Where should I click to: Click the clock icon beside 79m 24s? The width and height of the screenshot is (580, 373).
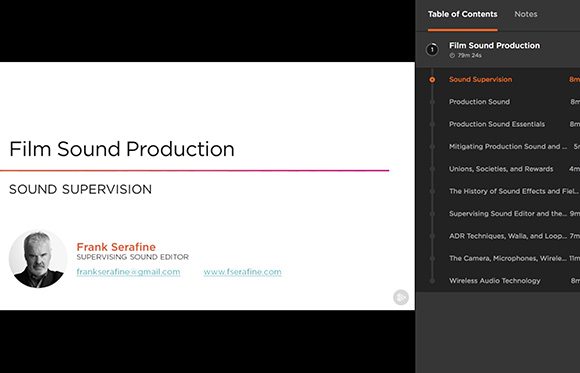coord(452,56)
